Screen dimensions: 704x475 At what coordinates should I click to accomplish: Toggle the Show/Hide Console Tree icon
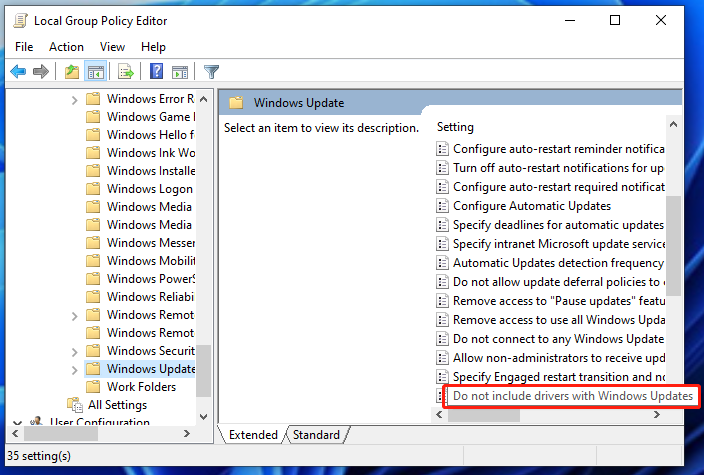coord(96,71)
